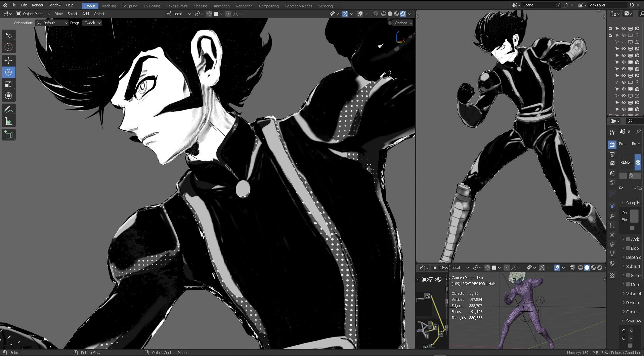Image resolution: width=644 pixels, height=356 pixels.
Task: Expand the Curves panel
Action: coord(632,312)
